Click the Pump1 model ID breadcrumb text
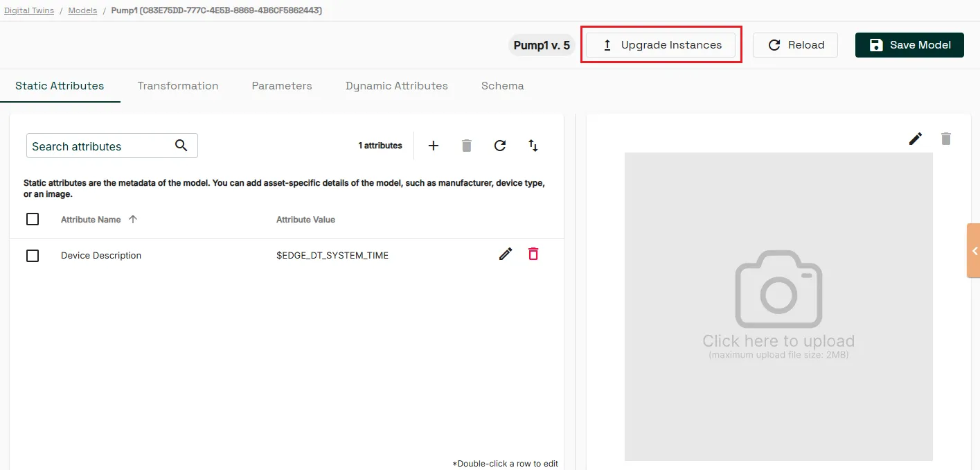 click(x=217, y=10)
